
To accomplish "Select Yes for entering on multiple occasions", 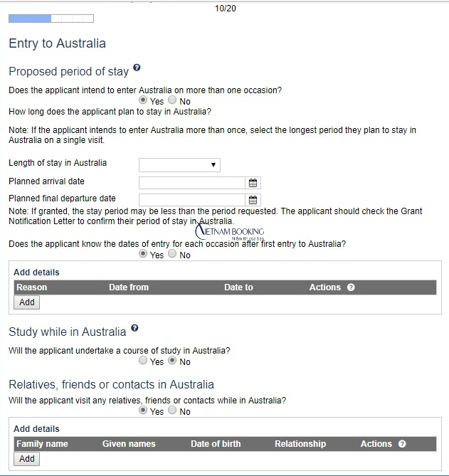I will pos(143,101).
